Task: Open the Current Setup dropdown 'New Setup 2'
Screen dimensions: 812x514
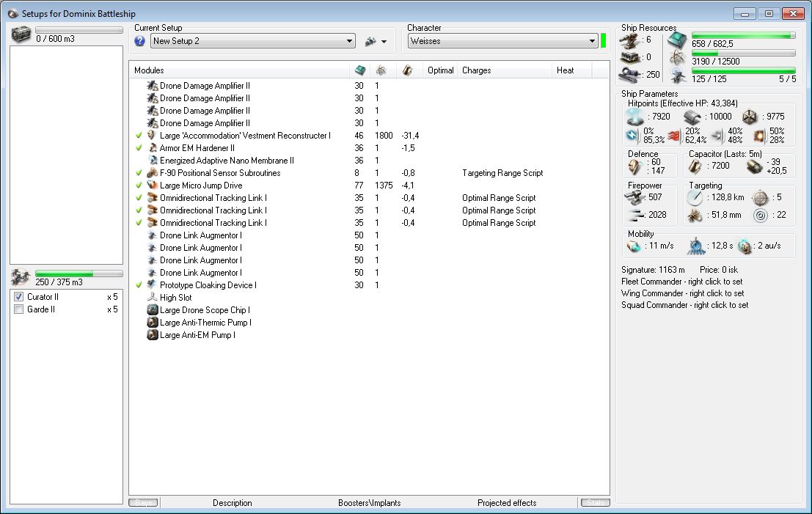Action: pyautogui.click(x=253, y=41)
